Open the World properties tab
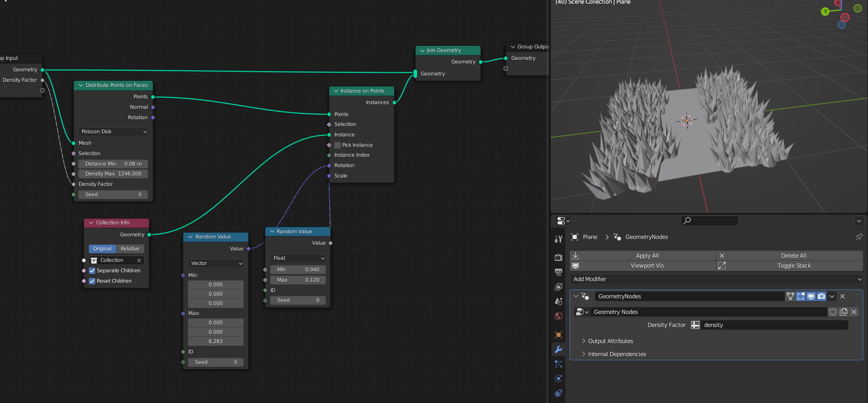868x403 pixels. [x=559, y=316]
